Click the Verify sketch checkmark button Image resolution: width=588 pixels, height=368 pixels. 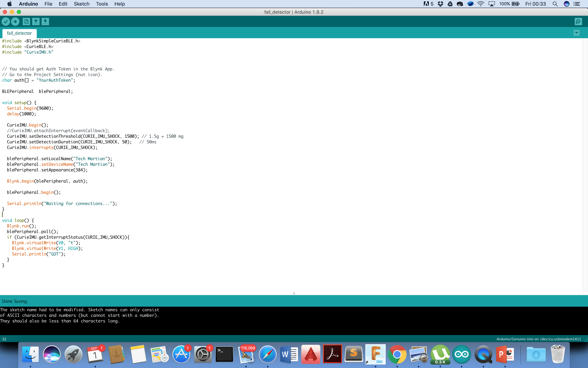click(6, 22)
